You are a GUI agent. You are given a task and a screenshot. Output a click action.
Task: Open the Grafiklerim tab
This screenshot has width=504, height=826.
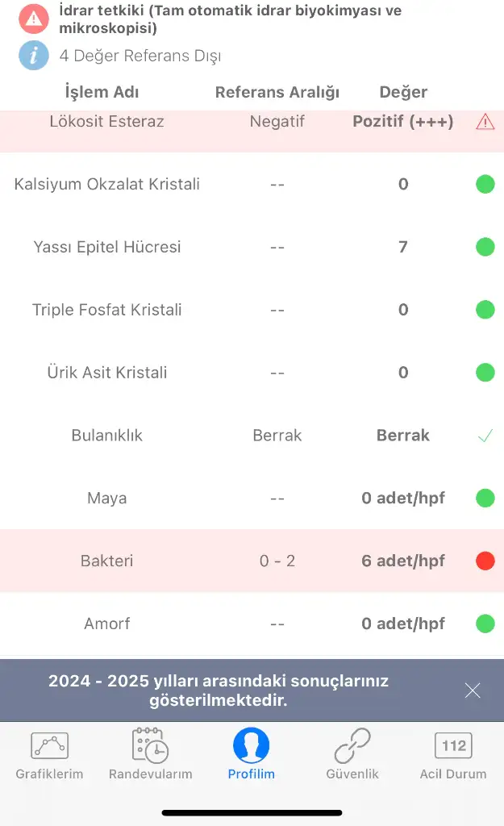pos(49,756)
